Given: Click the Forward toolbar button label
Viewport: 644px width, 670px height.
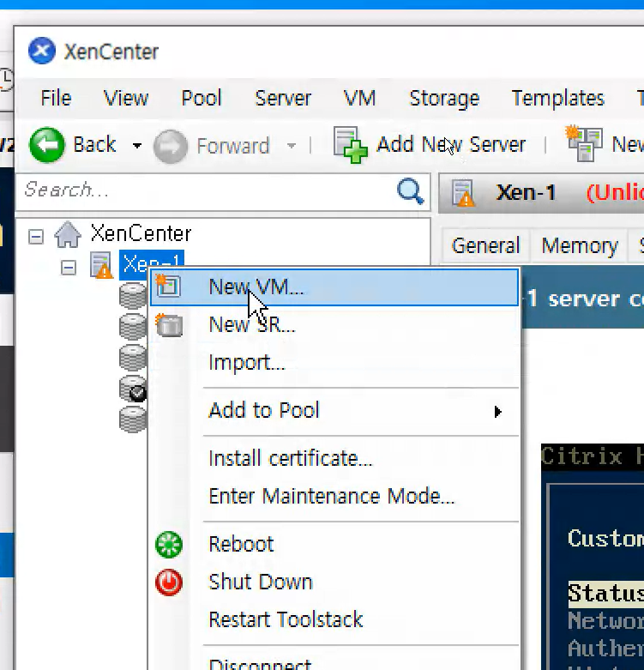Looking at the screenshot, I should pyautogui.click(x=233, y=146).
